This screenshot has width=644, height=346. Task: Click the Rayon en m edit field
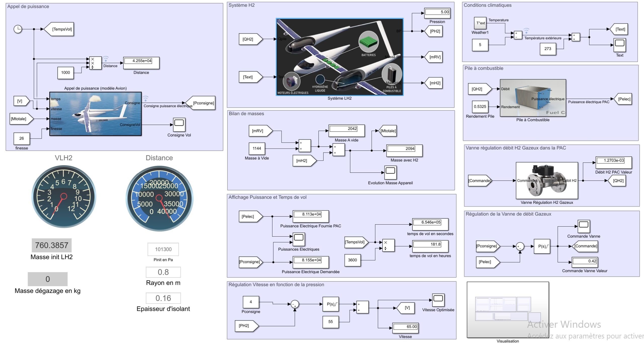click(163, 272)
